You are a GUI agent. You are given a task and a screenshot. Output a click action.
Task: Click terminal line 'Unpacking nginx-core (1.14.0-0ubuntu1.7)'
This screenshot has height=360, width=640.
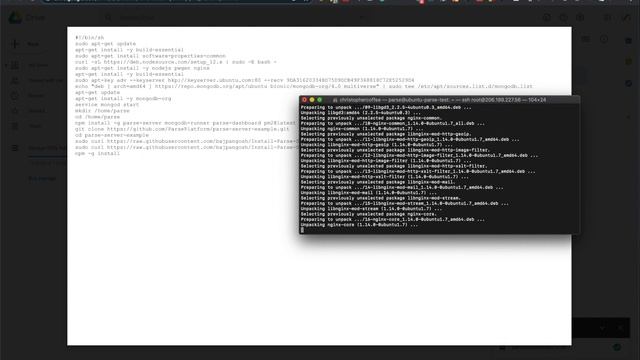359,225
